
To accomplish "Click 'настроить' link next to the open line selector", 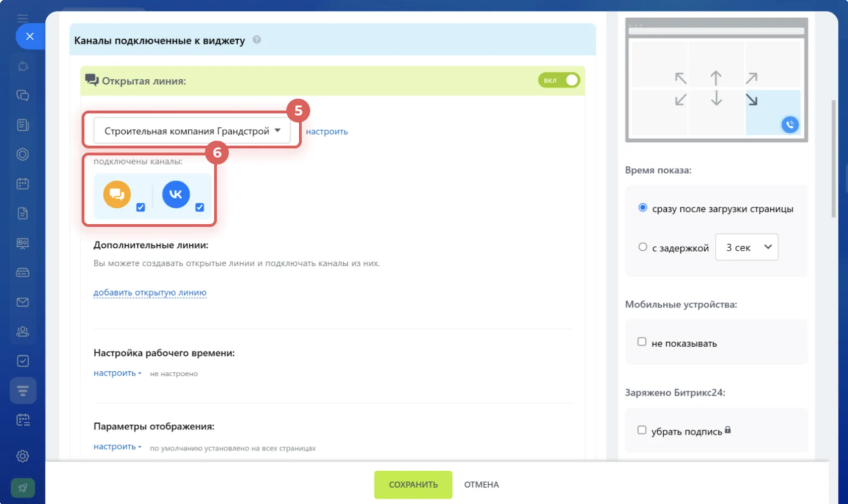I will (327, 131).
